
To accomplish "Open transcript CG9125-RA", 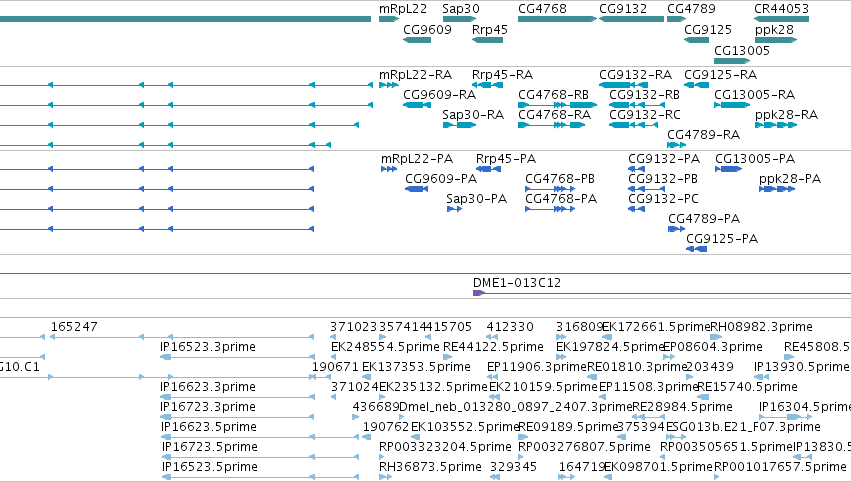I will coord(720,74).
